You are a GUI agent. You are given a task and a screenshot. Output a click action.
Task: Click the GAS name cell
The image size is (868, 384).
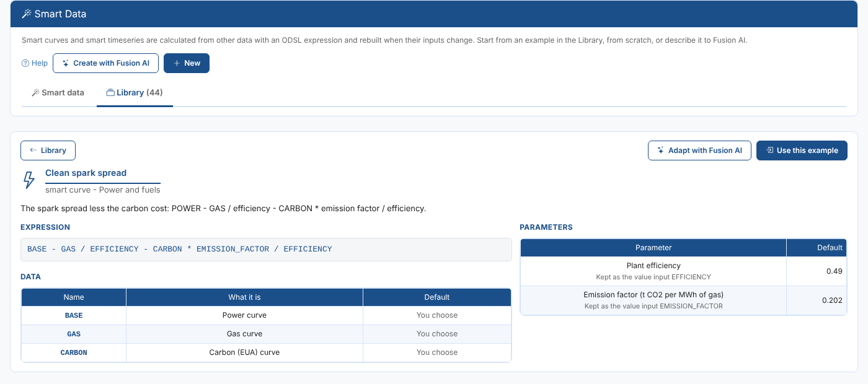(74, 334)
